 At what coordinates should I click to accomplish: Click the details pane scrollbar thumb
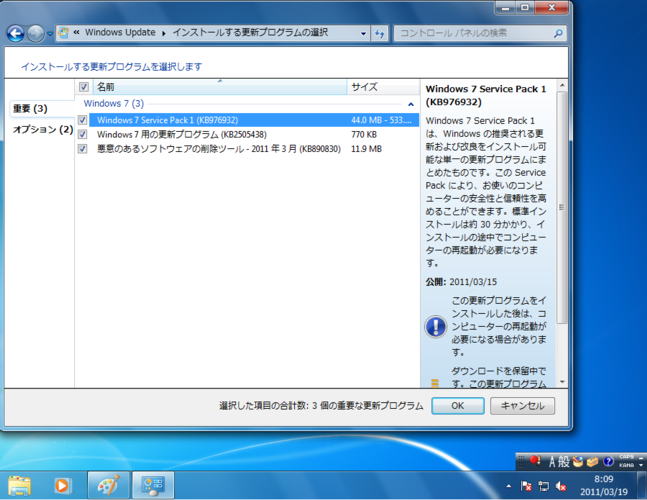point(562,207)
